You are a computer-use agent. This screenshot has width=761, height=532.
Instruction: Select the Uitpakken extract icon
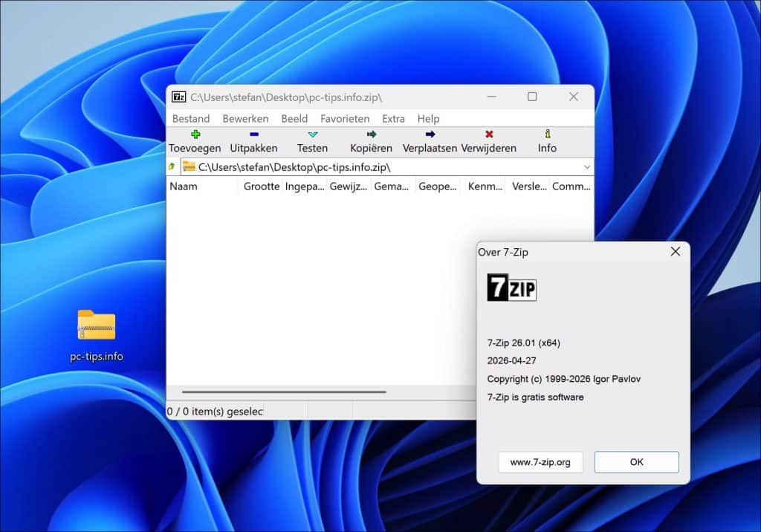click(x=253, y=134)
